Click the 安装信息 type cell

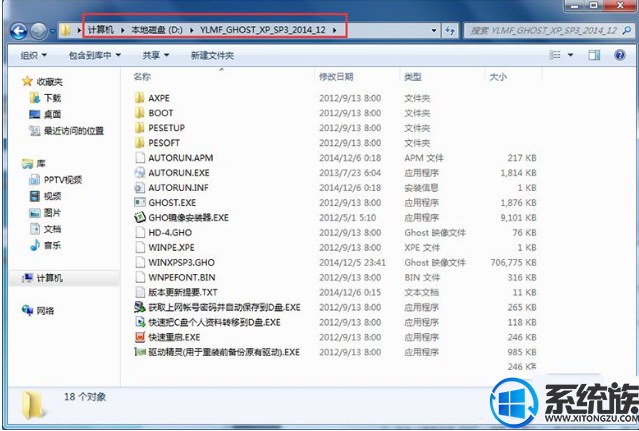(421, 187)
